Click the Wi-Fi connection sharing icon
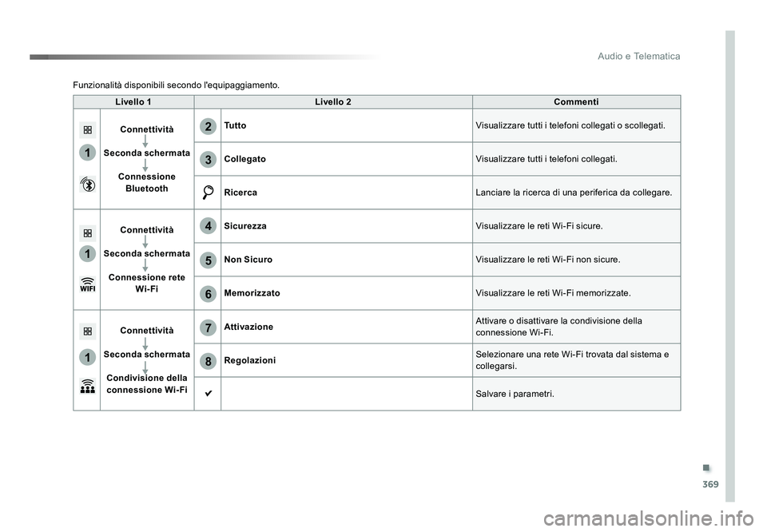 click(x=88, y=387)
